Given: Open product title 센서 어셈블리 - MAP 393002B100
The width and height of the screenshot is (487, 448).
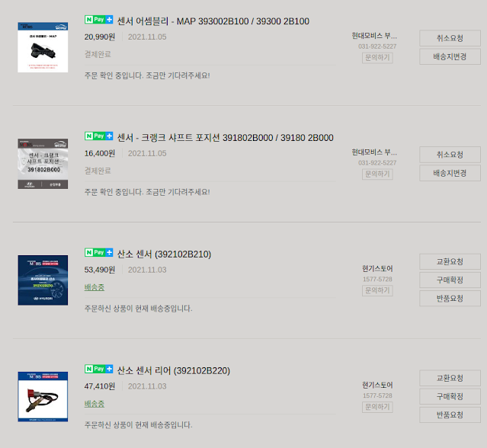Looking at the screenshot, I should tap(213, 21).
